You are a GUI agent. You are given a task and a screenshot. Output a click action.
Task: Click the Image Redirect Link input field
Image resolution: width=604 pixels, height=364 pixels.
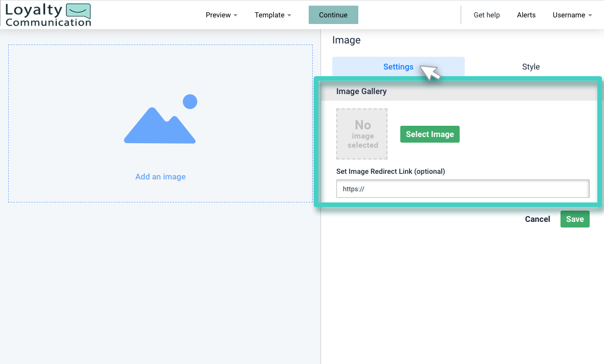pyautogui.click(x=462, y=188)
